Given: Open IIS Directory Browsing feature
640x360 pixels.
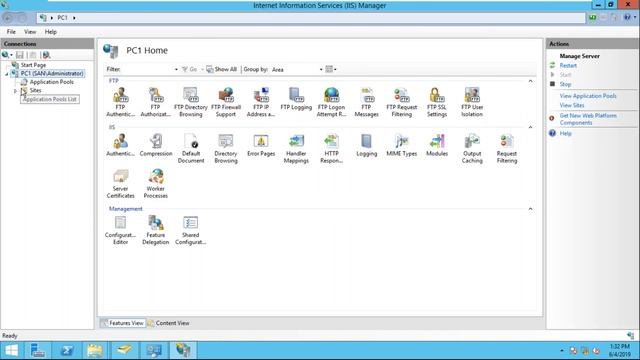Looking at the screenshot, I should click(x=226, y=149).
